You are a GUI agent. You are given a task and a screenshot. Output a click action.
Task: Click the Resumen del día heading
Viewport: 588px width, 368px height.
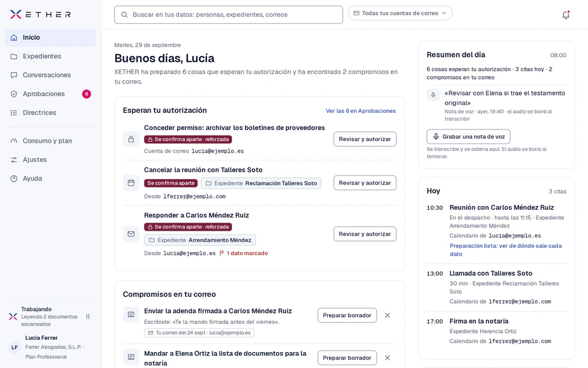click(456, 55)
